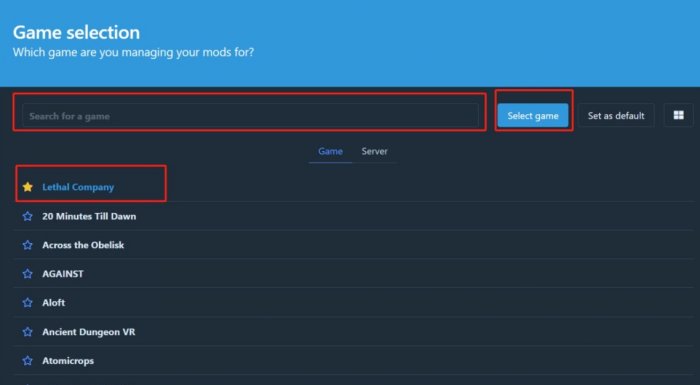Viewport: 700px width, 385px height.
Task: Switch to the Server tab
Action: (374, 151)
